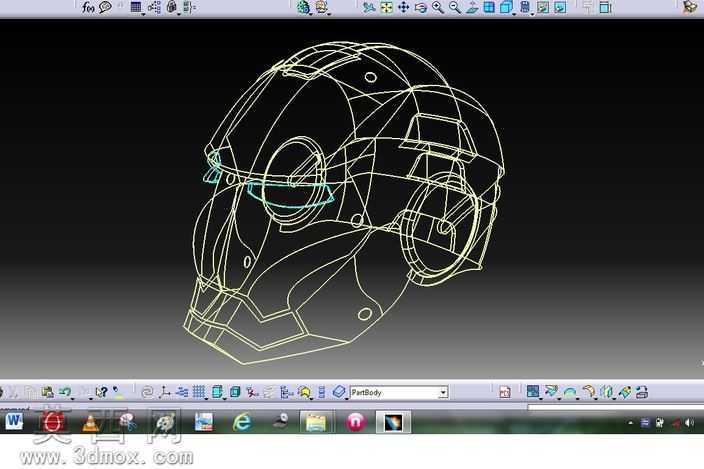The image size is (704, 469).
Task: Select the Rotate view tool
Action: click(421, 7)
